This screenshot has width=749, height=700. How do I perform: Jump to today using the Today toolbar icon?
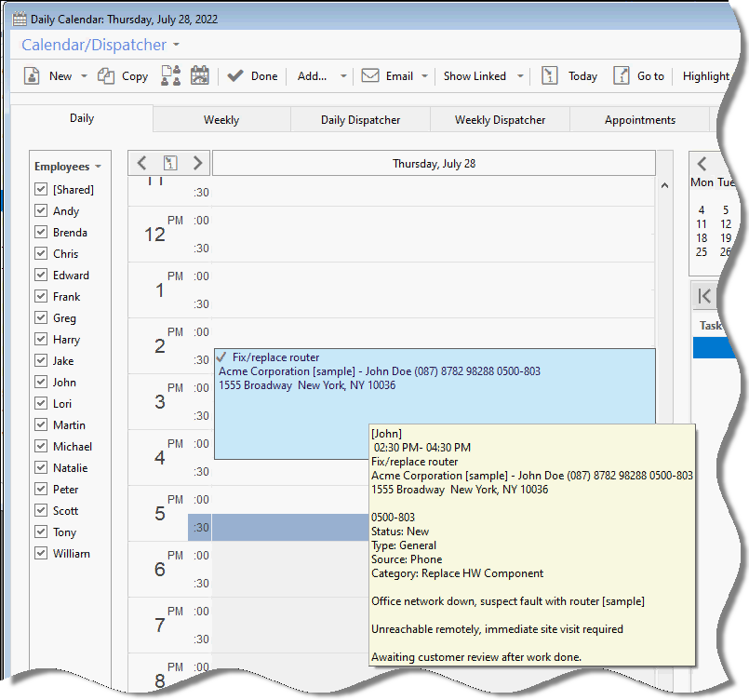550,76
